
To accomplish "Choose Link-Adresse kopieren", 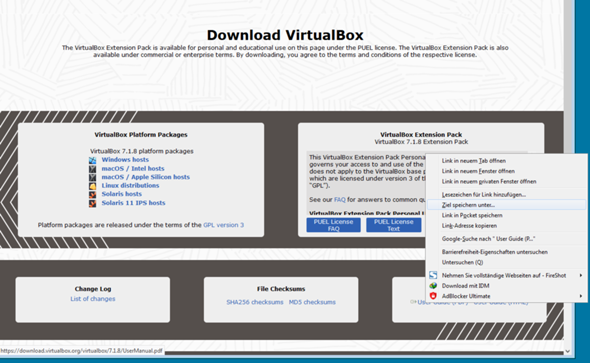I will click(507, 226).
